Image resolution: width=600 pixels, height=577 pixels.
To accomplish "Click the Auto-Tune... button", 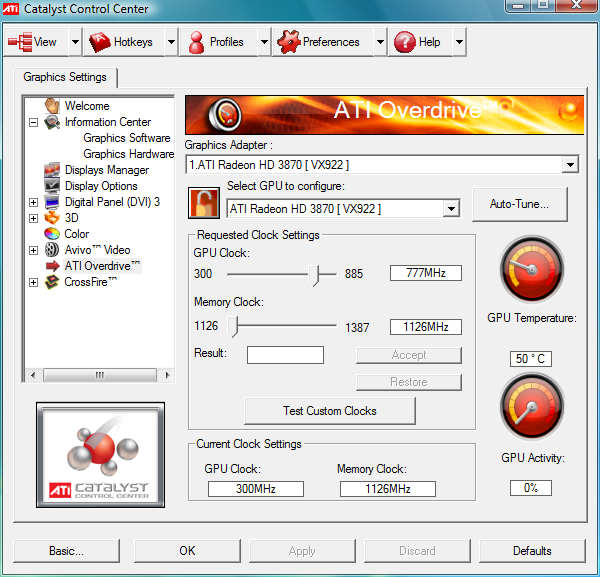I will [520, 204].
